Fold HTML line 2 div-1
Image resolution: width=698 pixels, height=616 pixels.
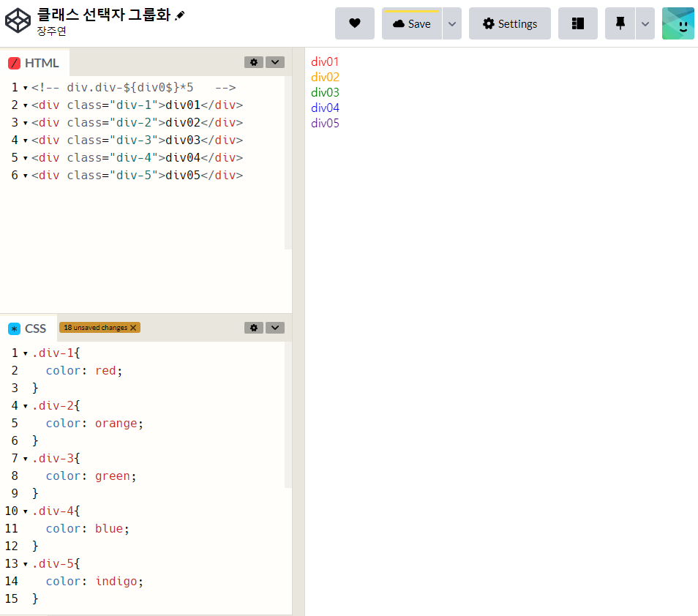26,105
